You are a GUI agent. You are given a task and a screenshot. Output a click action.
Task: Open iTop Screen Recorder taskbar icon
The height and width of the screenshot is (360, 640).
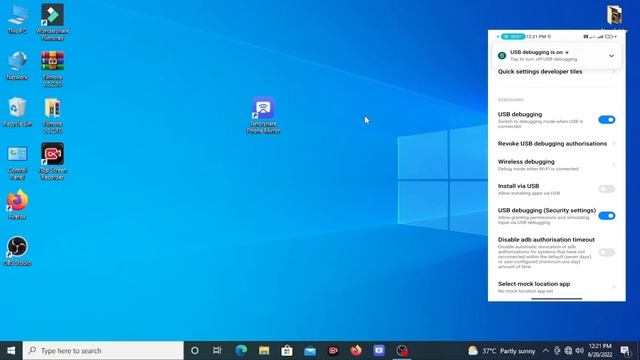tap(333, 351)
